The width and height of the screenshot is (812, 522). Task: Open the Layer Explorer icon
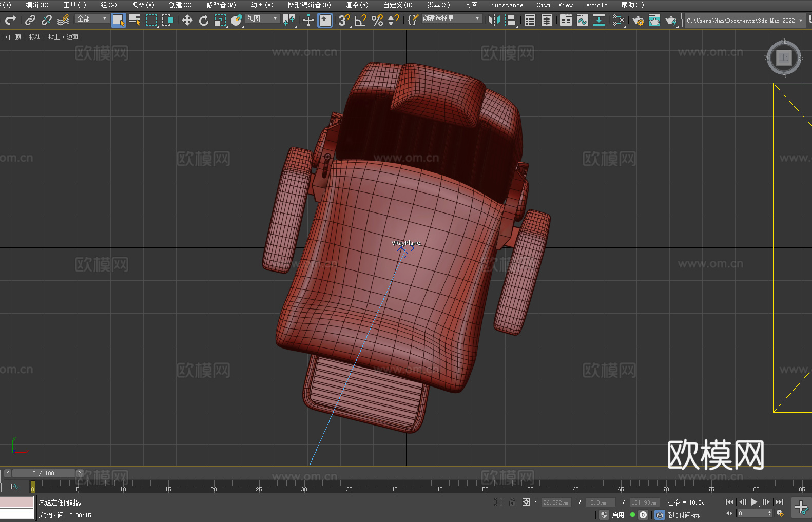(547, 20)
